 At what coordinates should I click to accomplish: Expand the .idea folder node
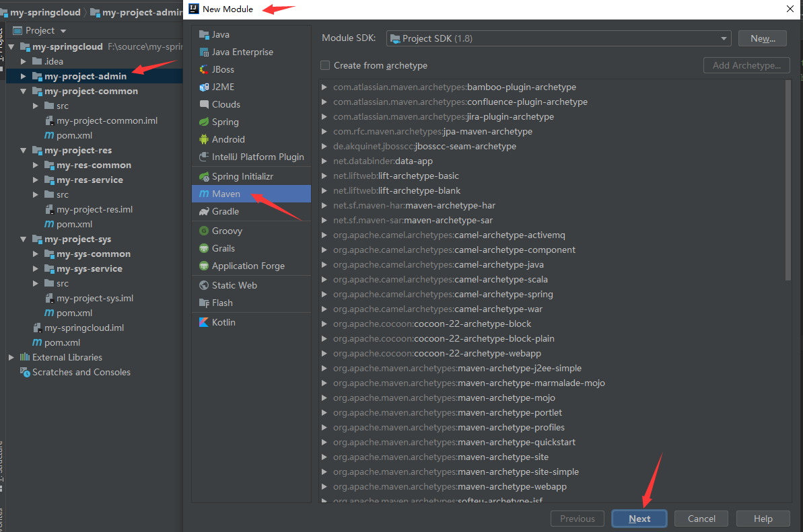coord(23,61)
